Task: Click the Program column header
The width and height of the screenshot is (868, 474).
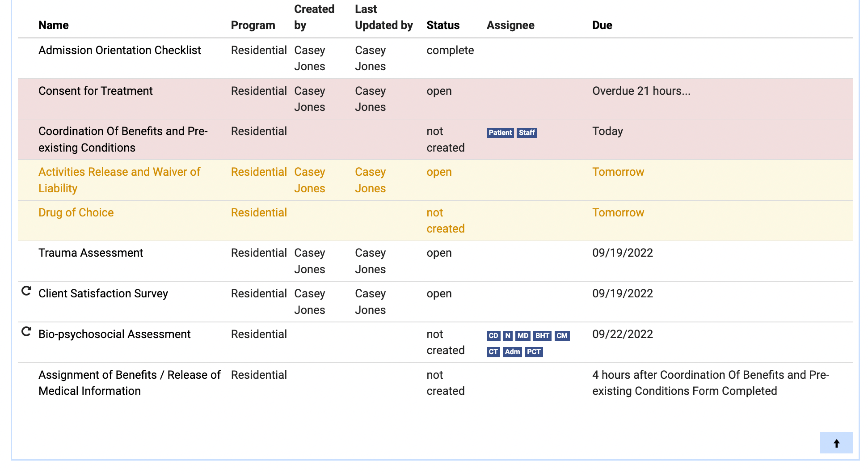Action: point(253,25)
